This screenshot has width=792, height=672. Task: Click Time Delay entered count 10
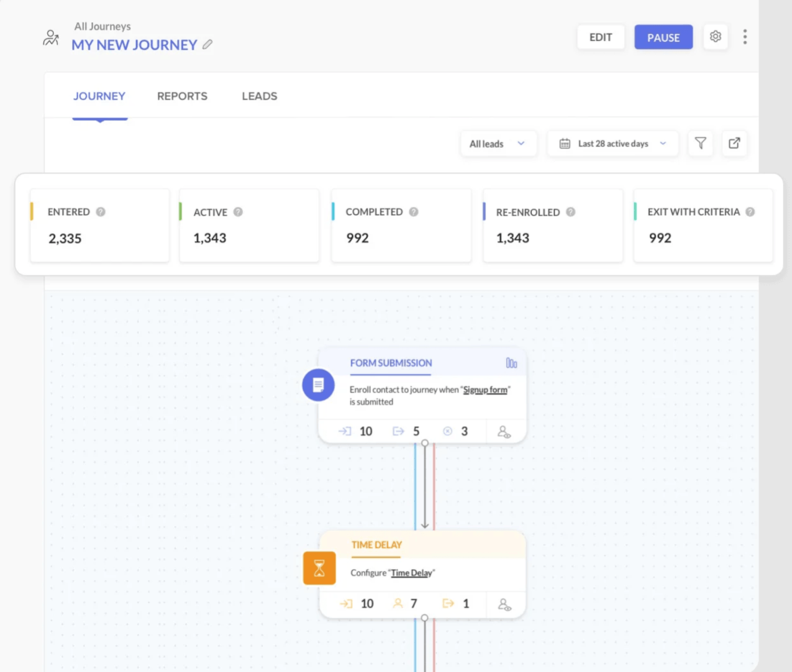(357, 603)
